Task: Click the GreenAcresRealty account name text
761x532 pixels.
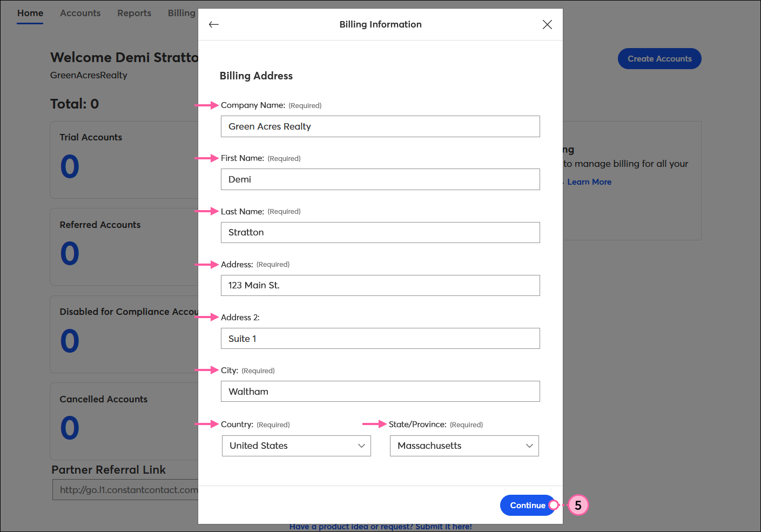Action: pos(89,75)
